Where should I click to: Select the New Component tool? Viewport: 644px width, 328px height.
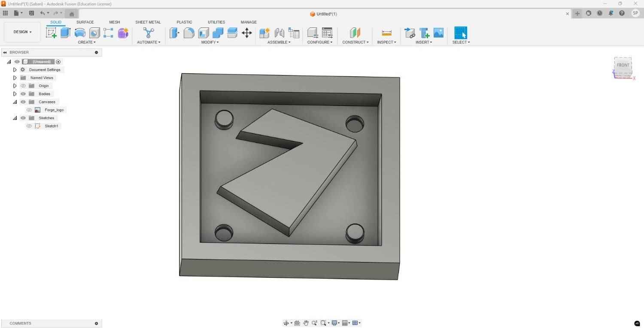click(264, 33)
